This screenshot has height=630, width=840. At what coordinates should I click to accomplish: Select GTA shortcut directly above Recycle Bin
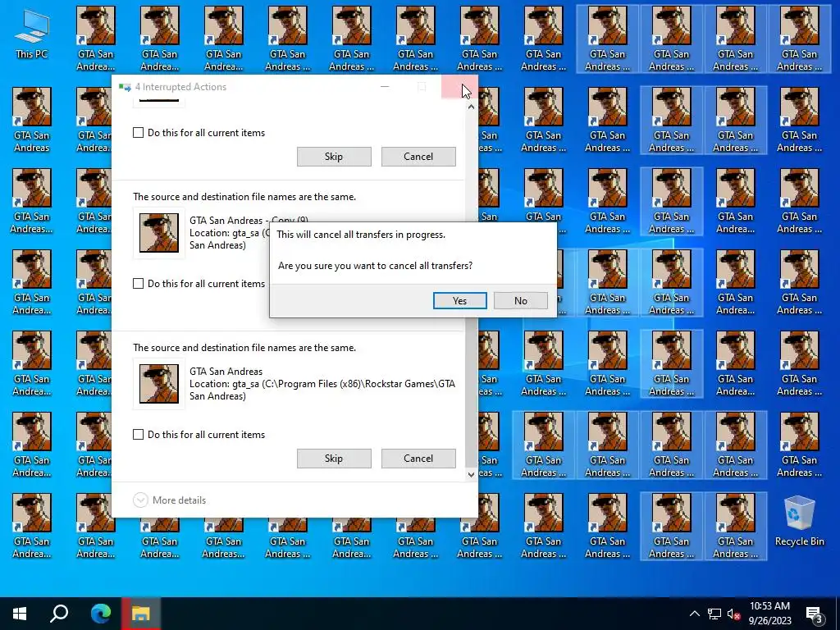(x=799, y=445)
